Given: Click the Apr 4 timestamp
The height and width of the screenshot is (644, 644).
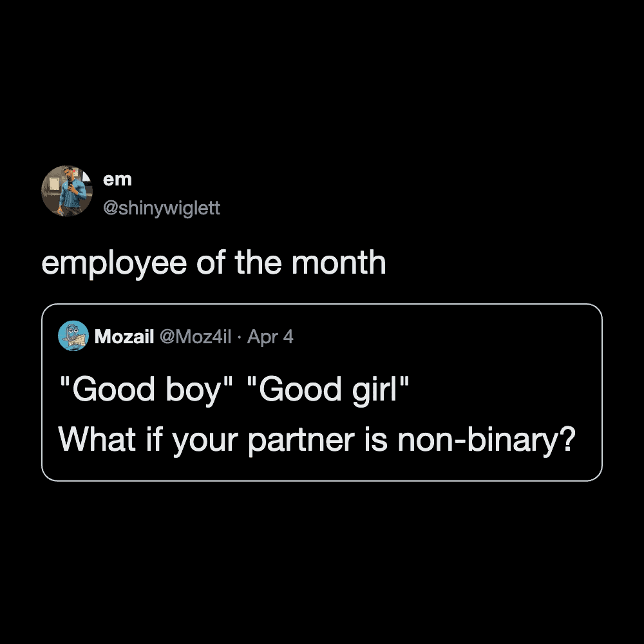Looking at the screenshot, I should pyautogui.click(x=270, y=336).
